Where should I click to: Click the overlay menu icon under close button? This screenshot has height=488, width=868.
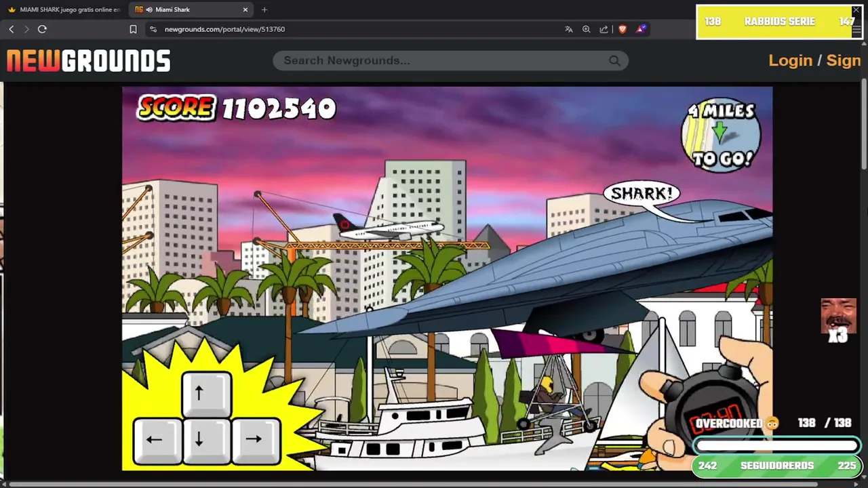pyautogui.click(x=856, y=30)
